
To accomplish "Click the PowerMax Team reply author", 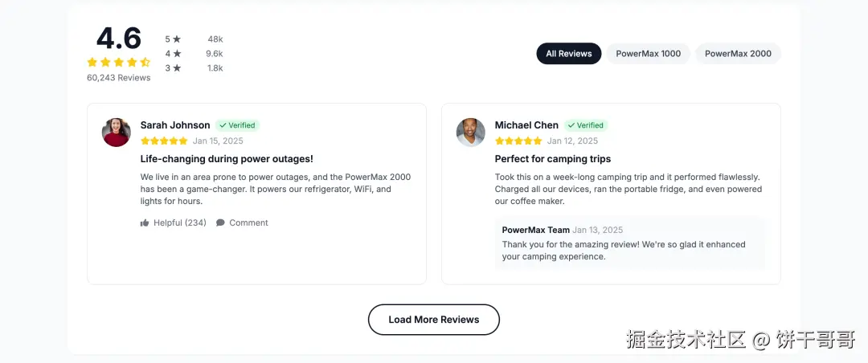I will pyautogui.click(x=535, y=230).
